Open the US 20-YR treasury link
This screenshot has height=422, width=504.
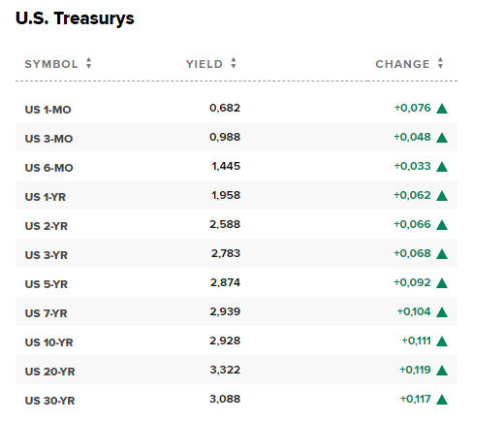[50, 372]
